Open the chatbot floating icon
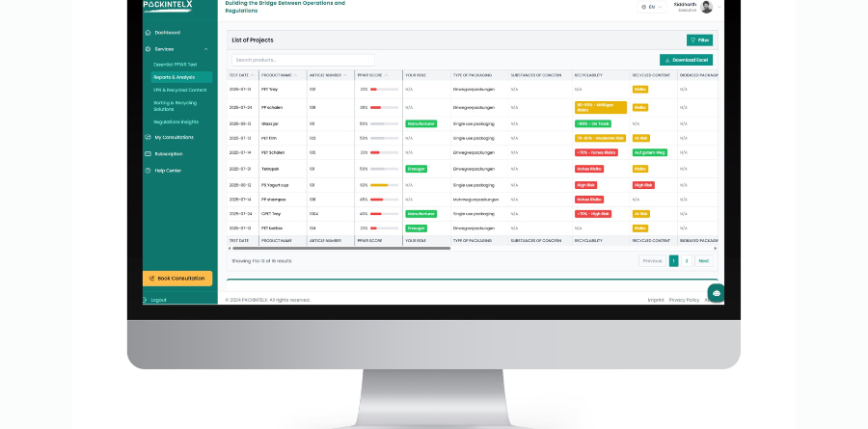Viewport: 868px width, 429px height. [716, 293]
